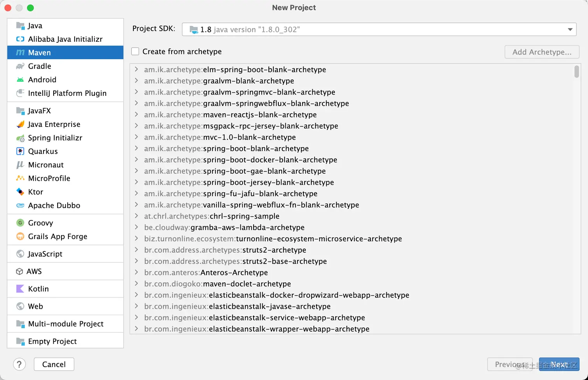Open the Project SDK dropdown arrow

click(570, 30)
